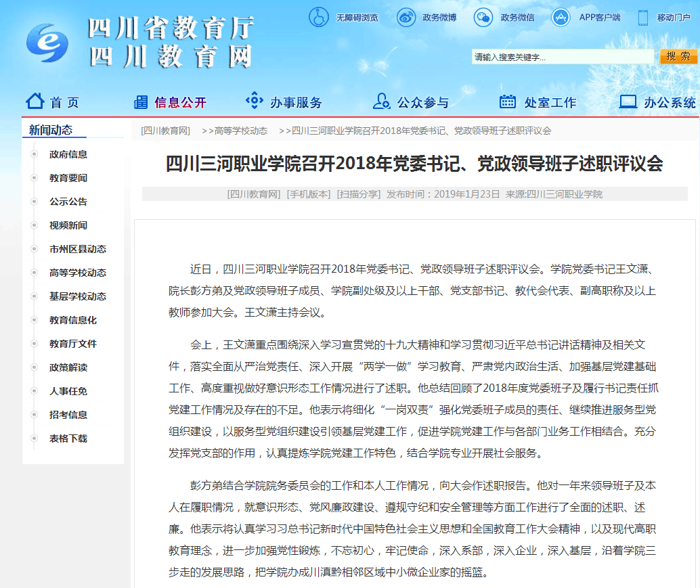Click the Sichuan Education site logo
700x588 pixels.
(x=47, y=43)
